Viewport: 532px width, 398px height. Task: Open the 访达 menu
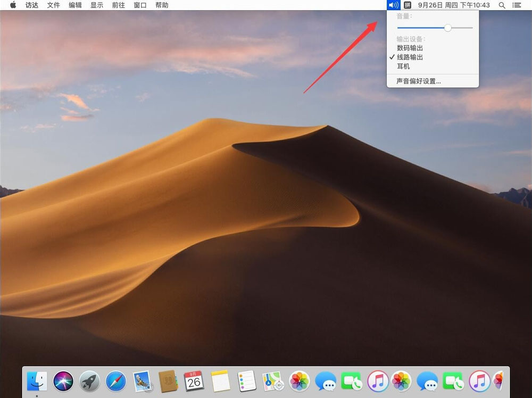(x=32, y=5)
